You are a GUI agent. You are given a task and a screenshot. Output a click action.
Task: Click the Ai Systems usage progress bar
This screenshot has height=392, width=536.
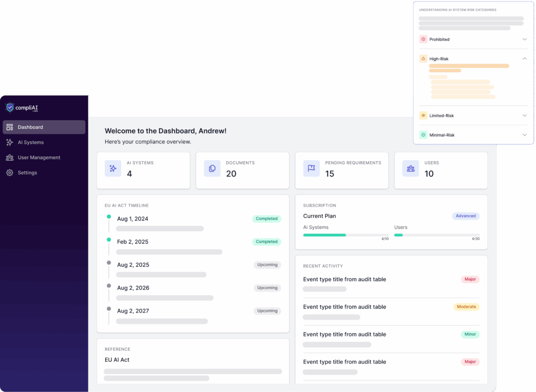pyautogui.click(x=345, y=235)
